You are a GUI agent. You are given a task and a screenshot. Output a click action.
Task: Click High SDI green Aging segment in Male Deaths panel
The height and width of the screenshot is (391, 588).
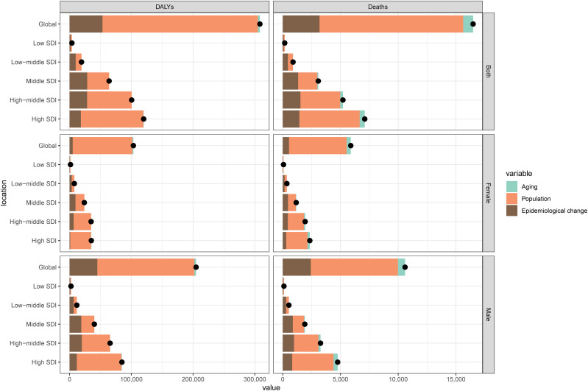(336, 362)
